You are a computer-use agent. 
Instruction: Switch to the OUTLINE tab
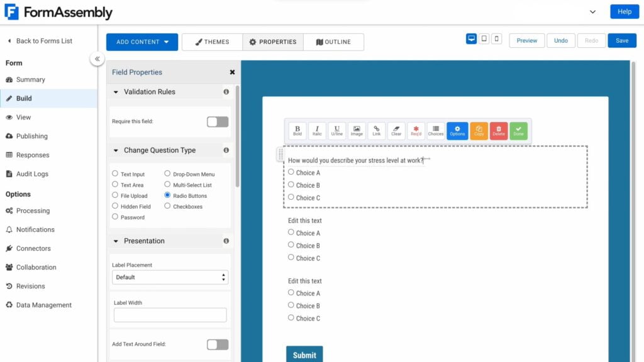pyautogui.click(x=333, y=41)
